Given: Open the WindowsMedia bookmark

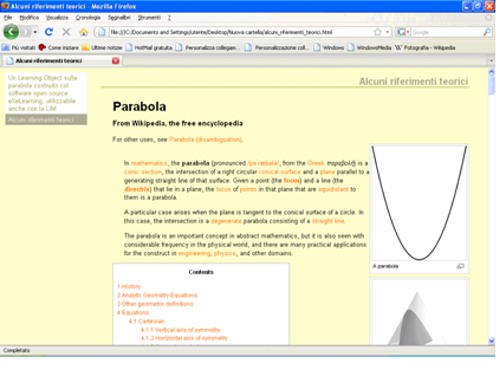Looking at the screenshot, I should (369, 48).
